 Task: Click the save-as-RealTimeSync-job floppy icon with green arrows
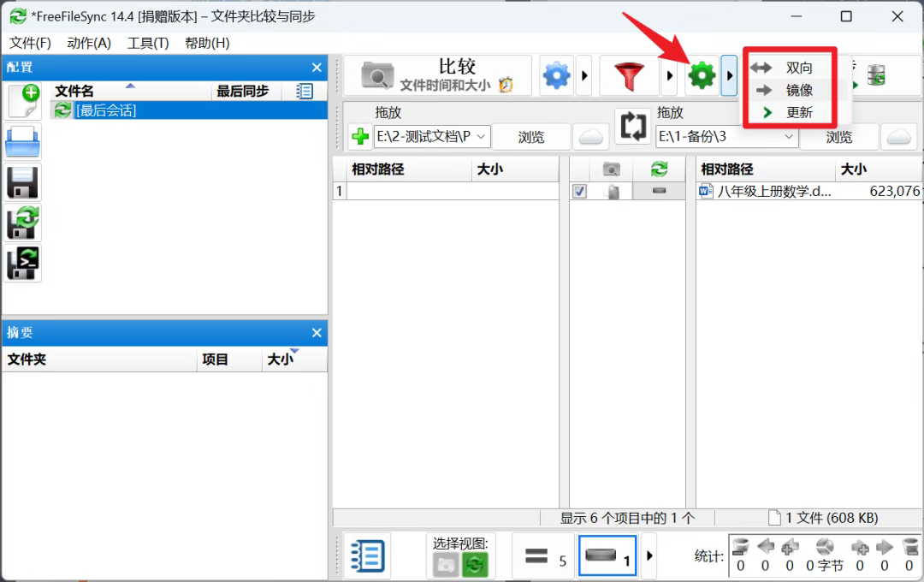(x=23, y=223)
